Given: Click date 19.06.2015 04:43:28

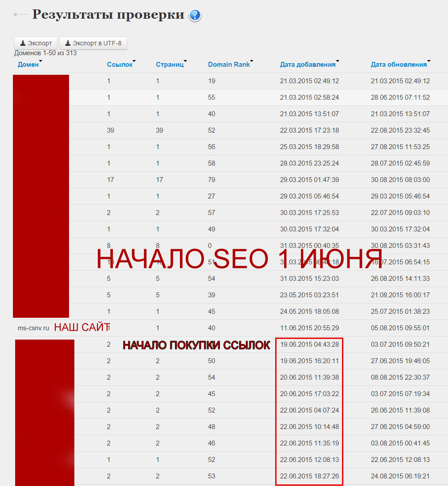Looking at the screenshot, I should pyautogui.click(x=310, y=344).
